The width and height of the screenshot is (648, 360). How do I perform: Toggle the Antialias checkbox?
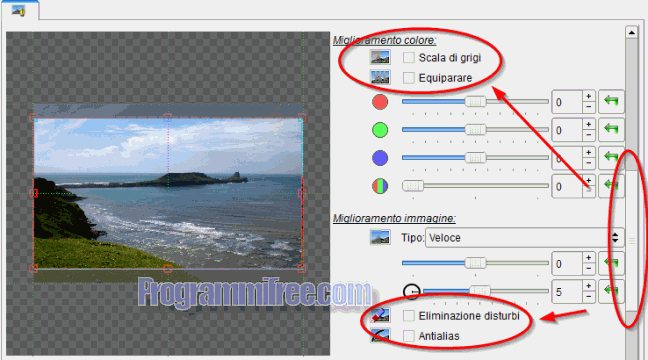click(409, 336)
